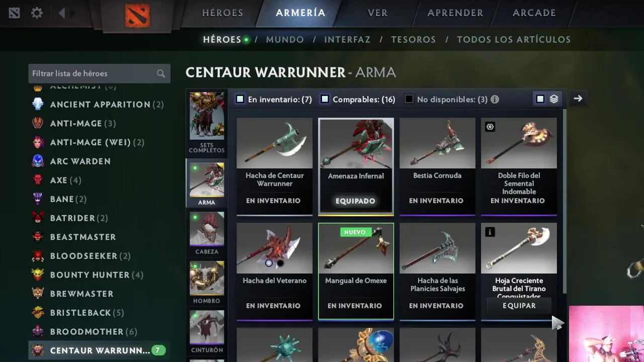Go back with the left arrow icon
Viewport: 644px width, 362px height.
coord(62,13)
